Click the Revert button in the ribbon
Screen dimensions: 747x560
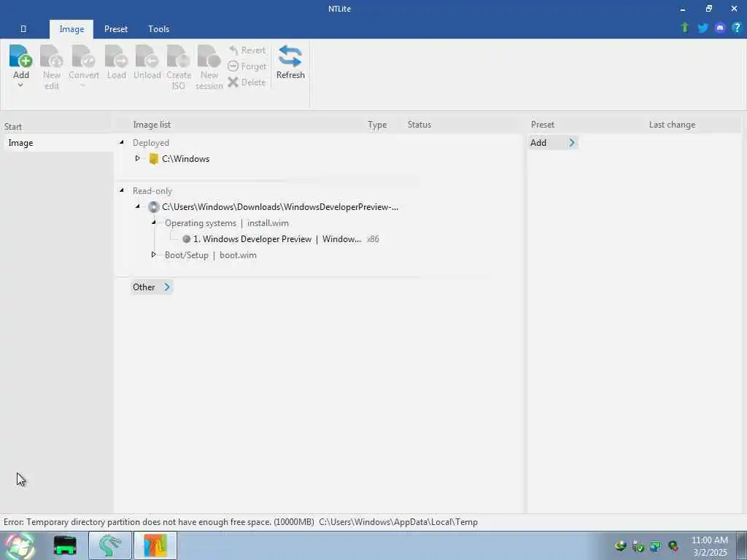point(247,50)
